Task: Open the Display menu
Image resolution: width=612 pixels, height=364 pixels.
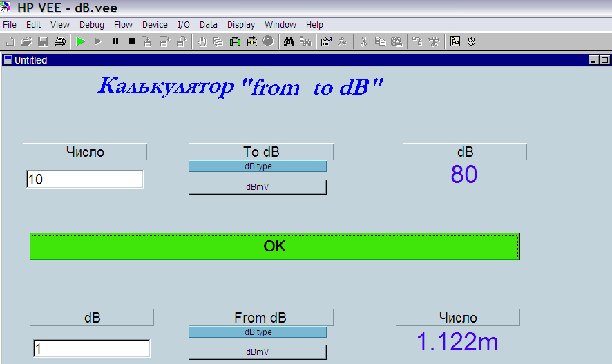Action: tap(241, 25)
